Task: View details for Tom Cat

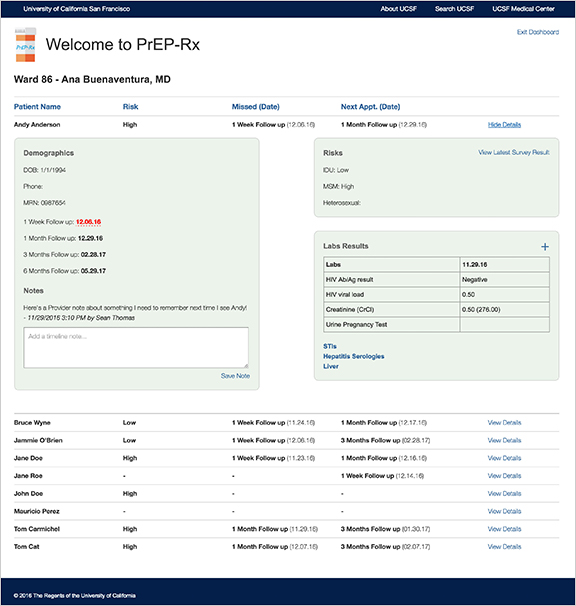Action: [504, 546]
